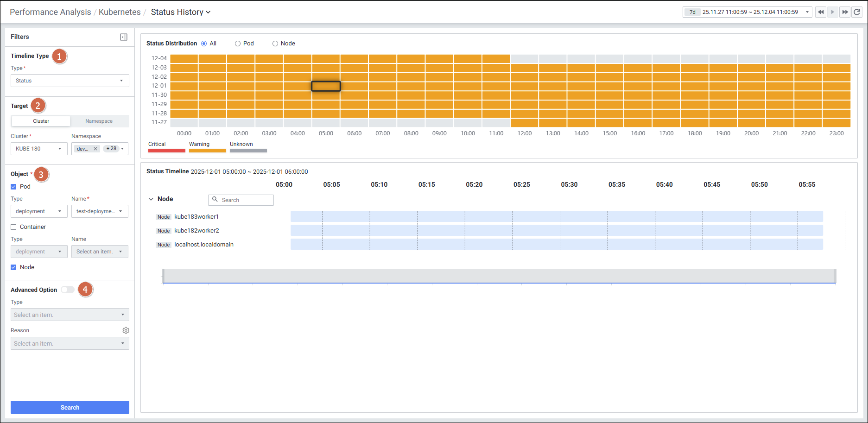Enable the Container checkbox

pos(13,227)
